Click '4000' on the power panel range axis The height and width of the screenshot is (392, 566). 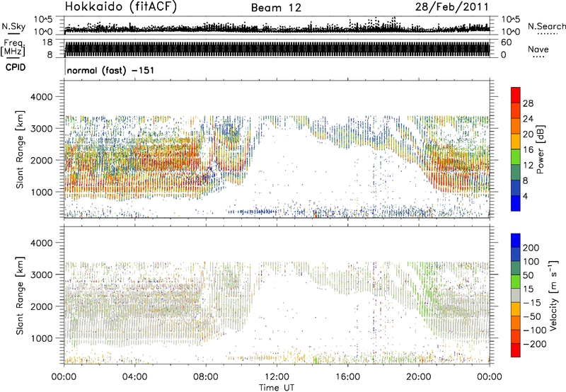coord(42,97)
